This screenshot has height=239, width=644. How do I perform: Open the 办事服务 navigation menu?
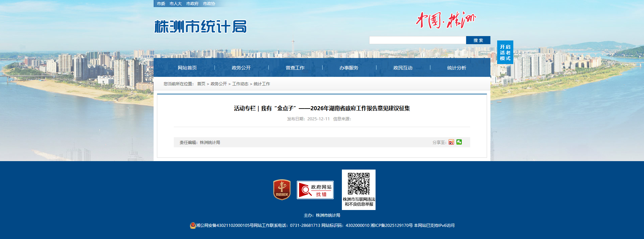(349, 68)
